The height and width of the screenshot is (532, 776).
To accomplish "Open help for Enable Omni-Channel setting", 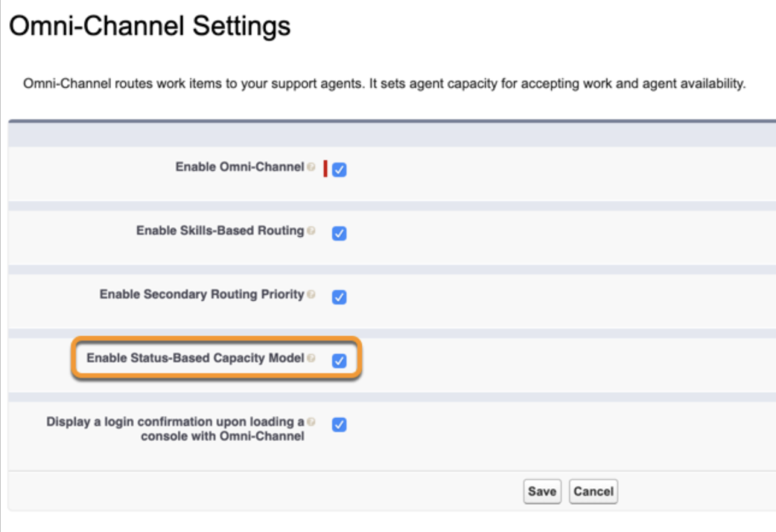I will click(x=313, y=166).
